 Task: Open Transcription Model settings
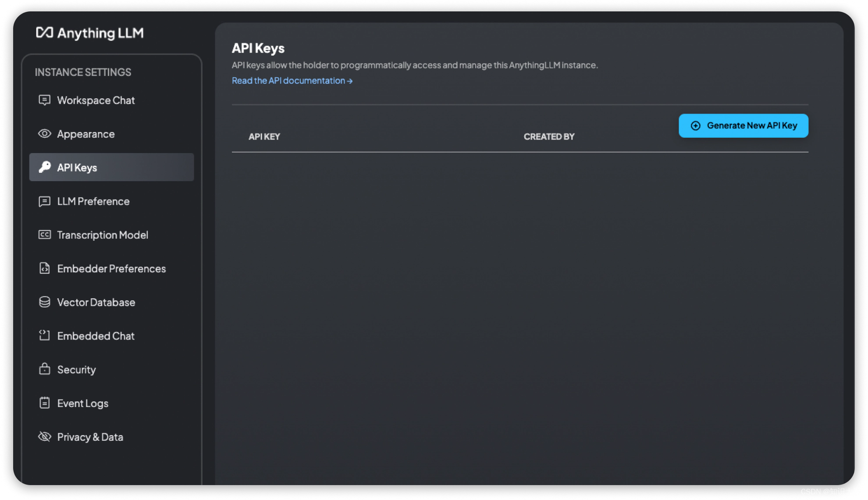111,235
